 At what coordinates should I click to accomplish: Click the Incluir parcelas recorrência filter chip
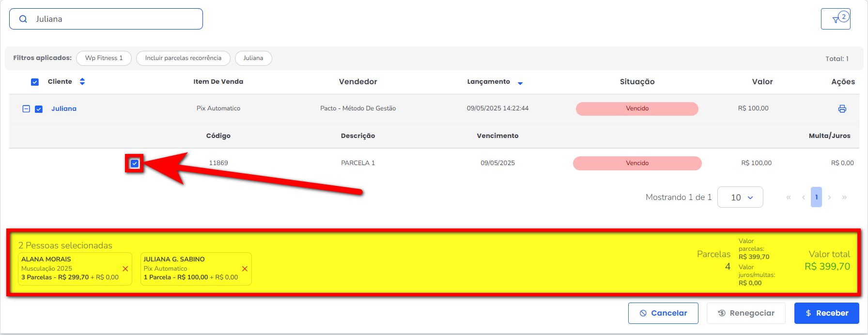tap(183, 58)
